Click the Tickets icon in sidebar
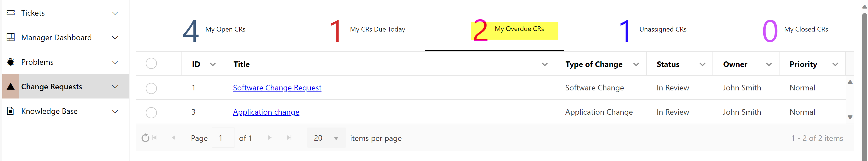 [x=11, y=13]
